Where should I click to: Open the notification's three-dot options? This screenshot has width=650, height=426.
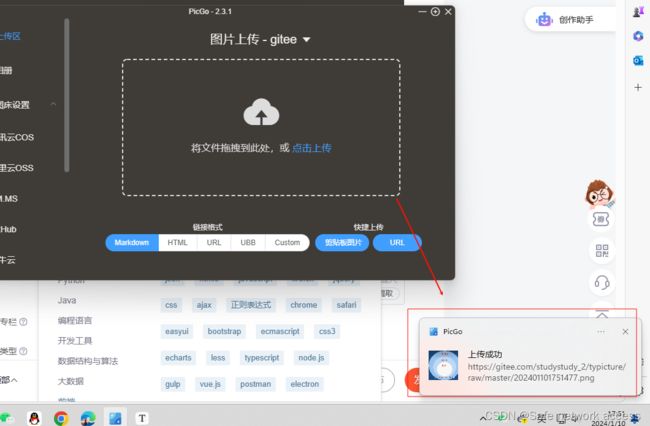point(601,332)
